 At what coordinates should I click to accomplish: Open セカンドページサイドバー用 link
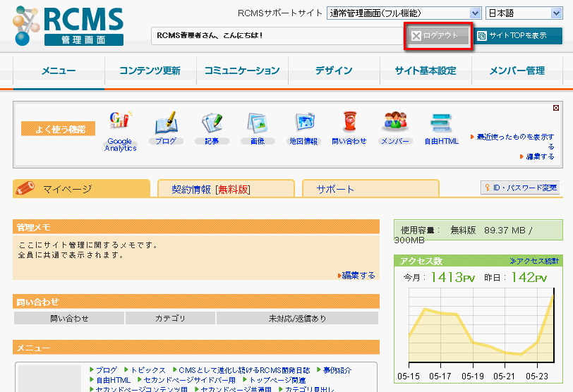pos(190,380)
